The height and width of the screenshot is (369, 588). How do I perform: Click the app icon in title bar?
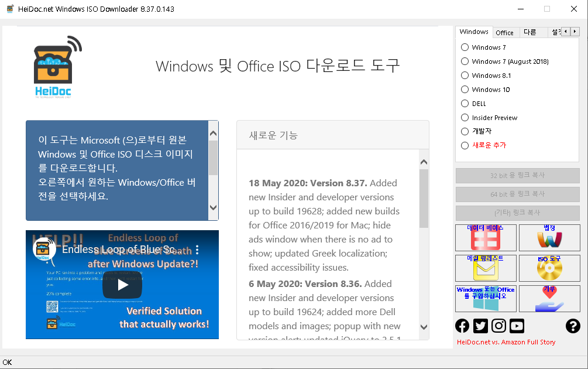10,9
